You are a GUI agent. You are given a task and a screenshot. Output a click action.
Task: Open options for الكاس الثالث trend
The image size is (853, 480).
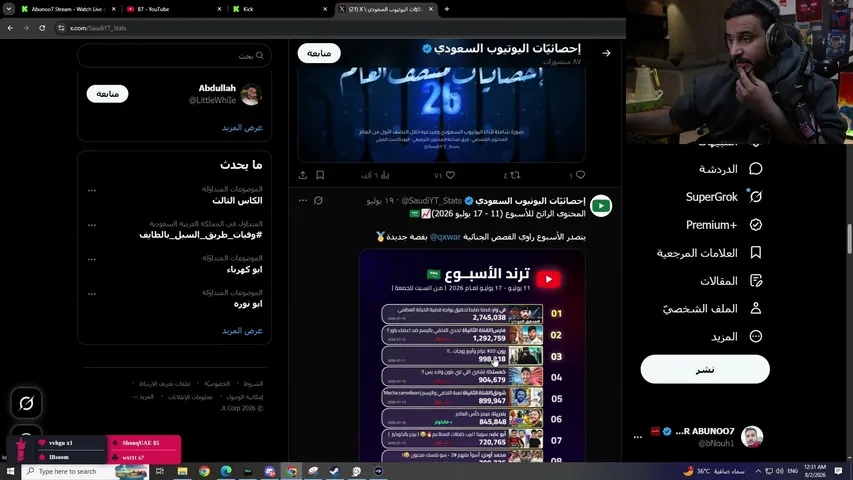tap(92, 190)
